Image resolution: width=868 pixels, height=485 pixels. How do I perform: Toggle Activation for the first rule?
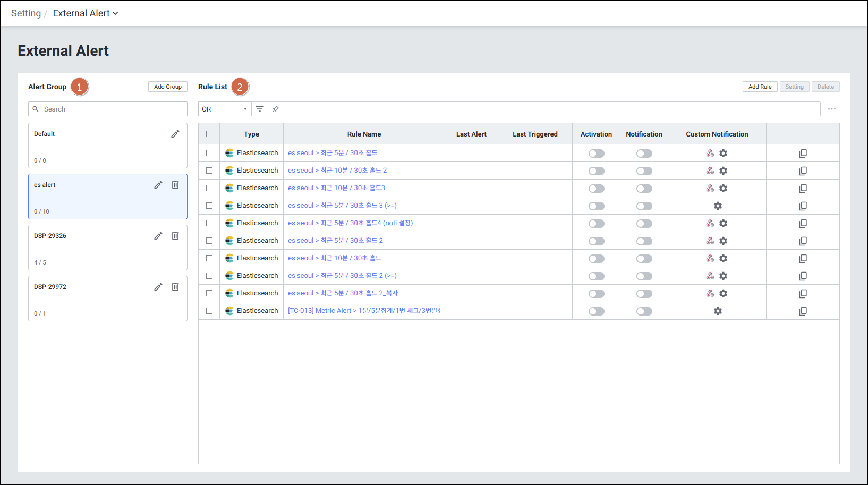pos(596,154)
